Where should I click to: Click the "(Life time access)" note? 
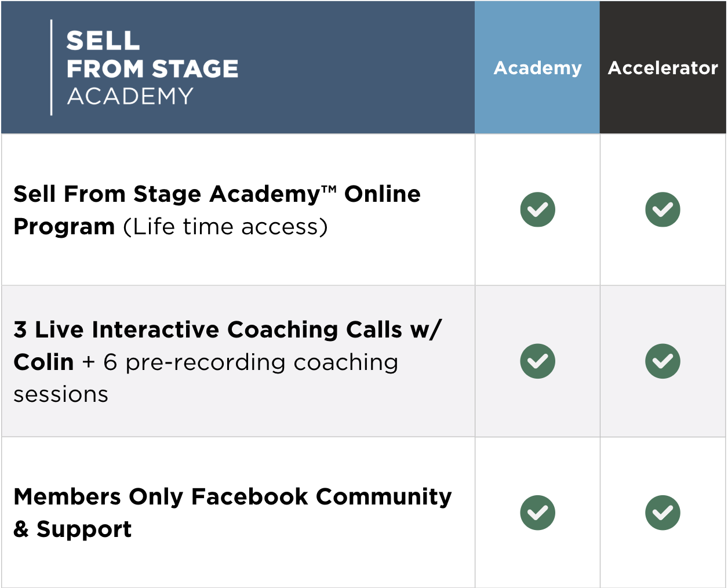click(225, 227)
